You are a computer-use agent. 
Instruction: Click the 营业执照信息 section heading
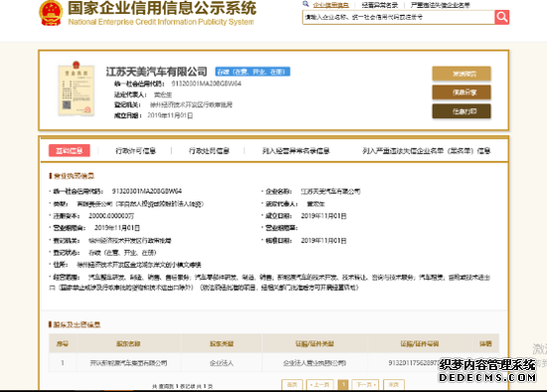74,175
